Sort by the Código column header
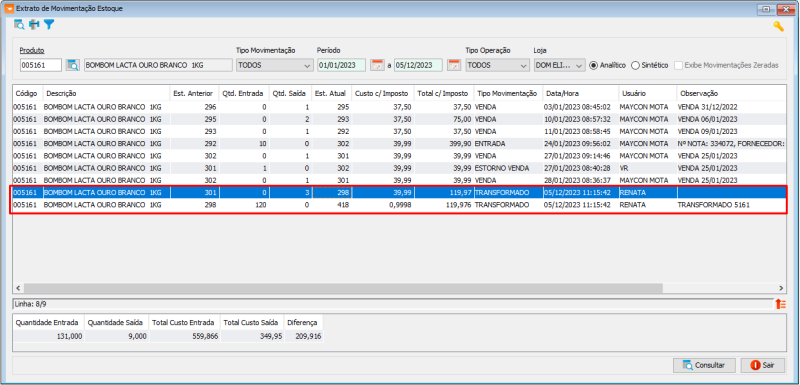Viewport: 800px width, 385px height. [x=28, y=93]
